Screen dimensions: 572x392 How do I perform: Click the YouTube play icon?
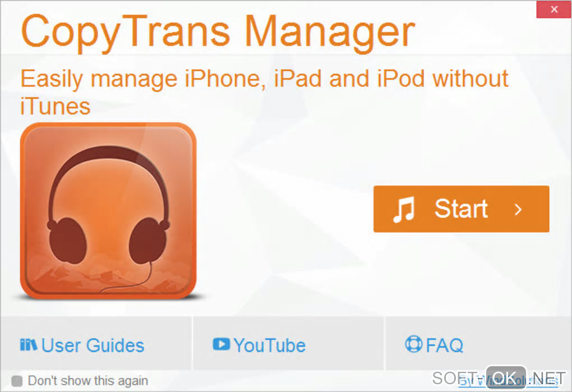click(x=222, y=344)
